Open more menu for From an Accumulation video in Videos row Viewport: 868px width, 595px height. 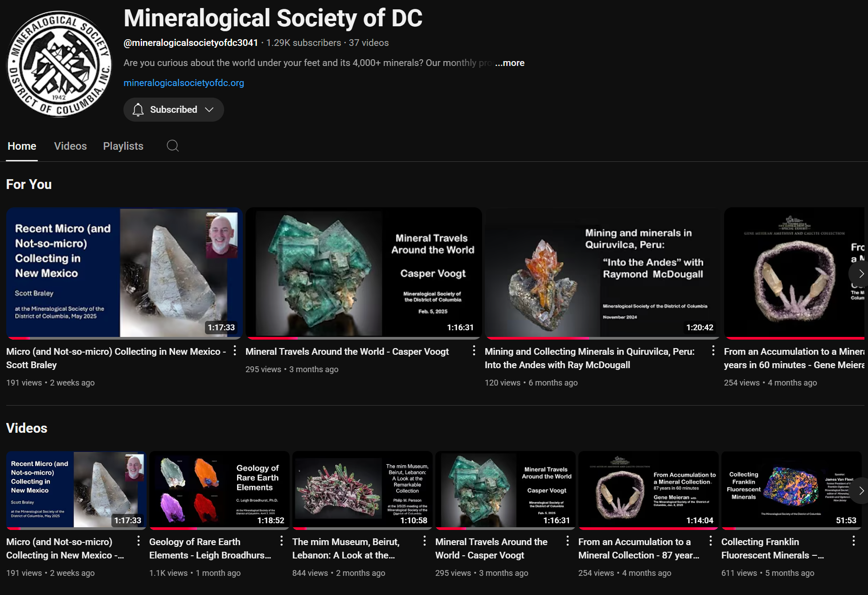point(710,541)
